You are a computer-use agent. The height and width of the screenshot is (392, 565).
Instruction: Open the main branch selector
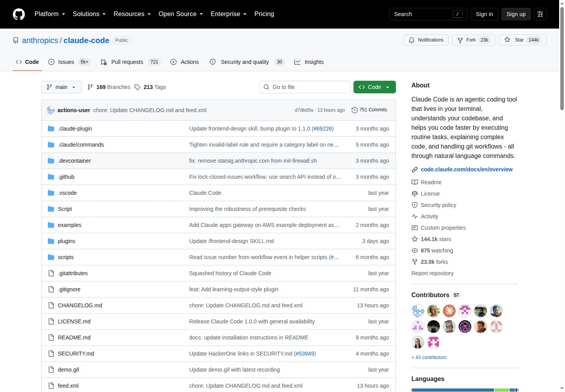click(x=62, y=87)
